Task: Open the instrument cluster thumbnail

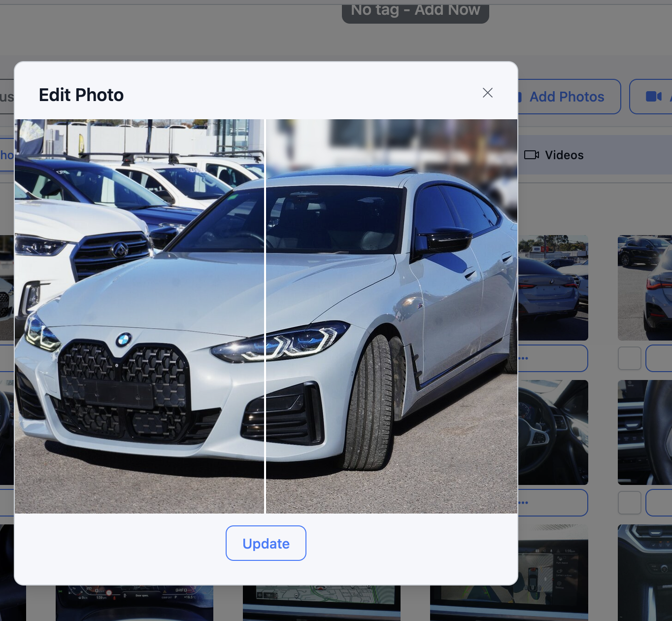Action: pos(134,603)
